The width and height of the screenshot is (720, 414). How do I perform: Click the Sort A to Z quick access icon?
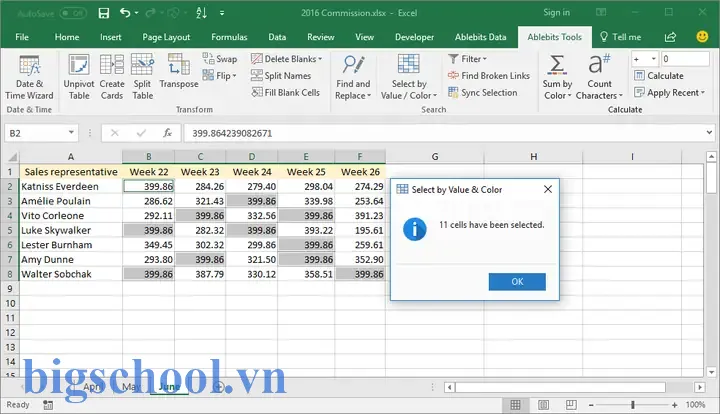tap(201, 13)
